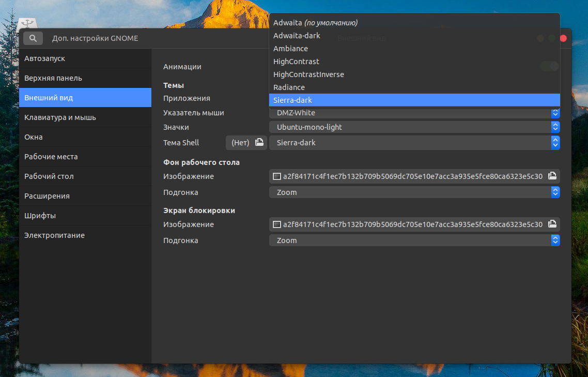
Task: Click lock screen image thumbnail square
Action: pyautogui.click(x=277, y=224)
